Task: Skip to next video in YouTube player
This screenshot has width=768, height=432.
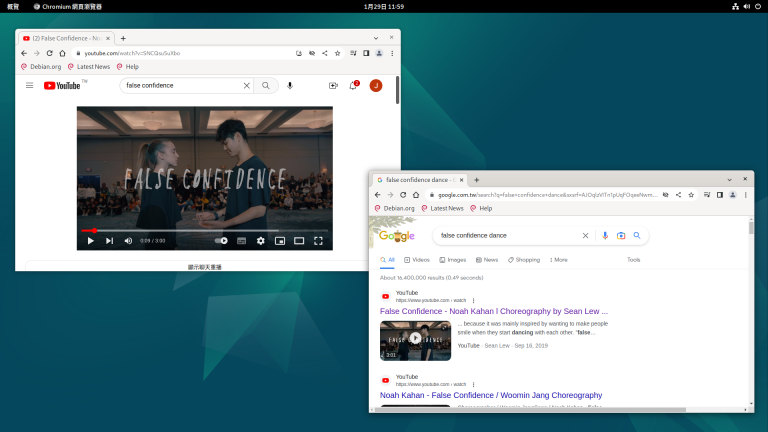Action: (109, 241)
